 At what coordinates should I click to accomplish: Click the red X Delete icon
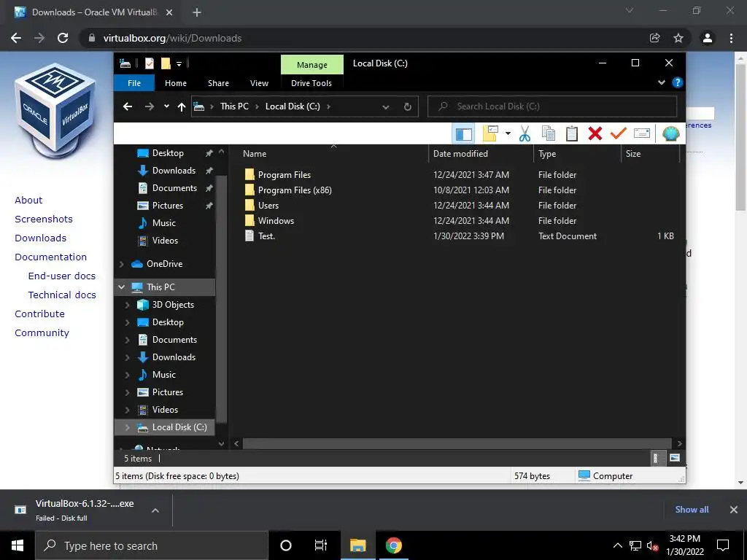click(x=595, y=134)
